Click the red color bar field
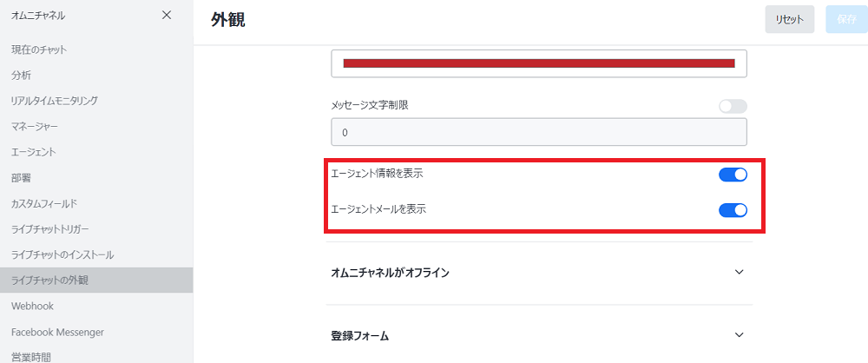The width and height of the screenshot is (868, 363). pos(539,63)
